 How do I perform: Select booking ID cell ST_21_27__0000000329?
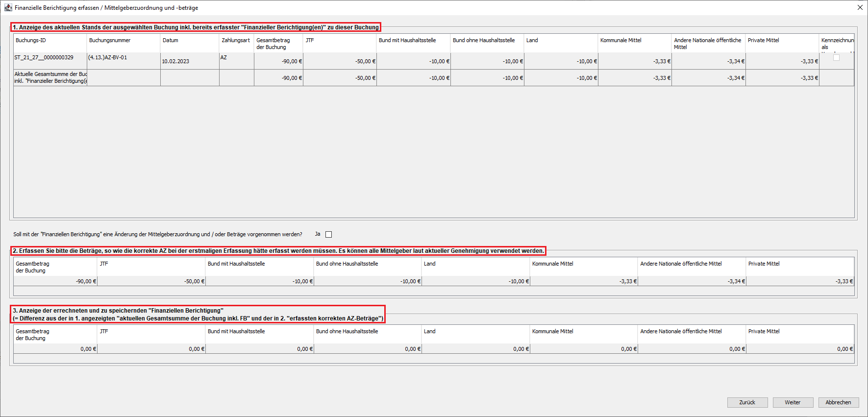[x=50, y=61]
